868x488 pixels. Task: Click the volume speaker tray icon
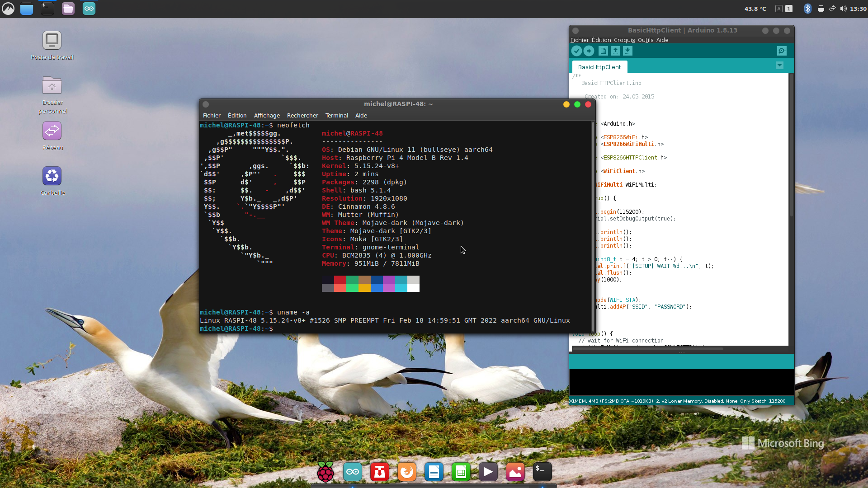(843, 9)
